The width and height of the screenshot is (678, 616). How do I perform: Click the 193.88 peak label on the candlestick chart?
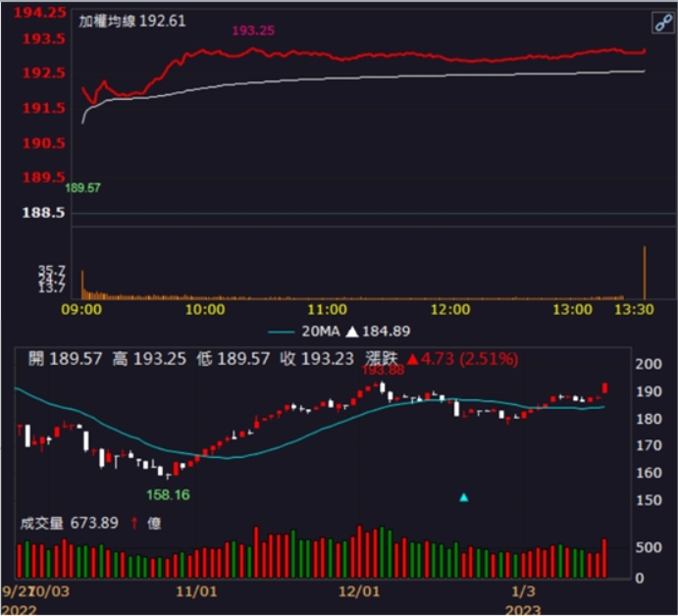[383, 371]
